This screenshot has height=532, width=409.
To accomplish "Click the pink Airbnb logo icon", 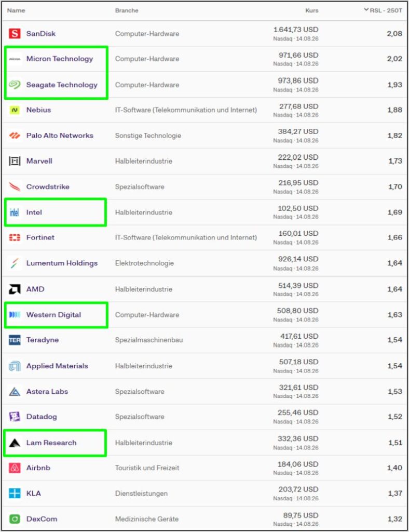I will 15,468.
